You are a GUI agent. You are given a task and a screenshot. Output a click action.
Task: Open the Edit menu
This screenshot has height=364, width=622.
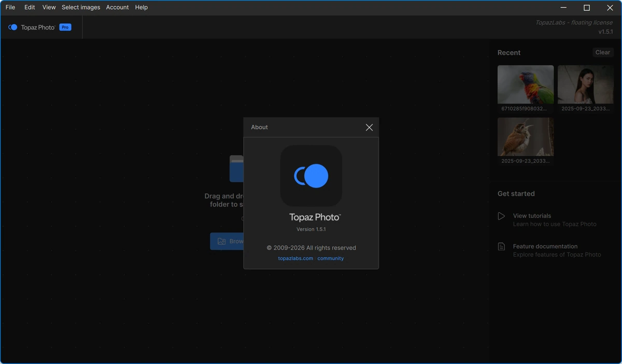(x=30, y=7)
